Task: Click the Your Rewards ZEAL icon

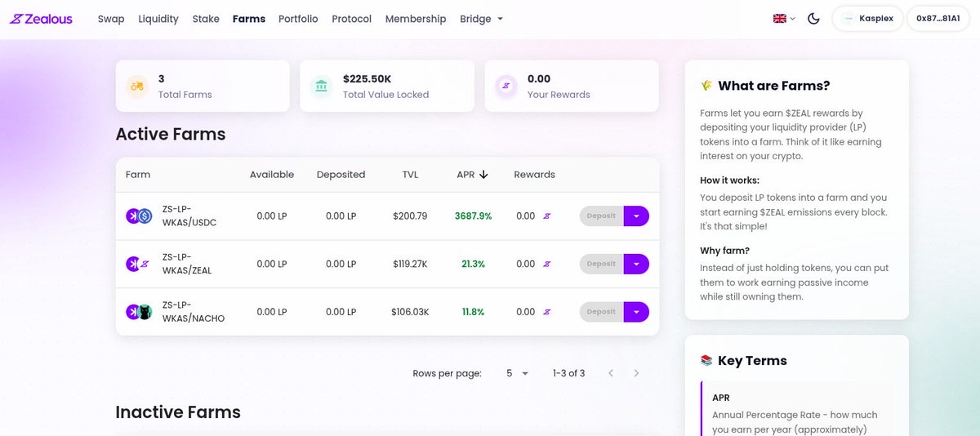Action: pyautogui.click(x=506, y=87)
